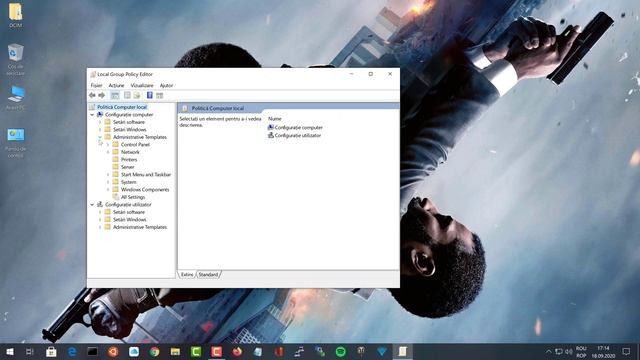Viewport: 640px width, 360px height.
Task: Expand the Network folder node
Action: [108, 152]
